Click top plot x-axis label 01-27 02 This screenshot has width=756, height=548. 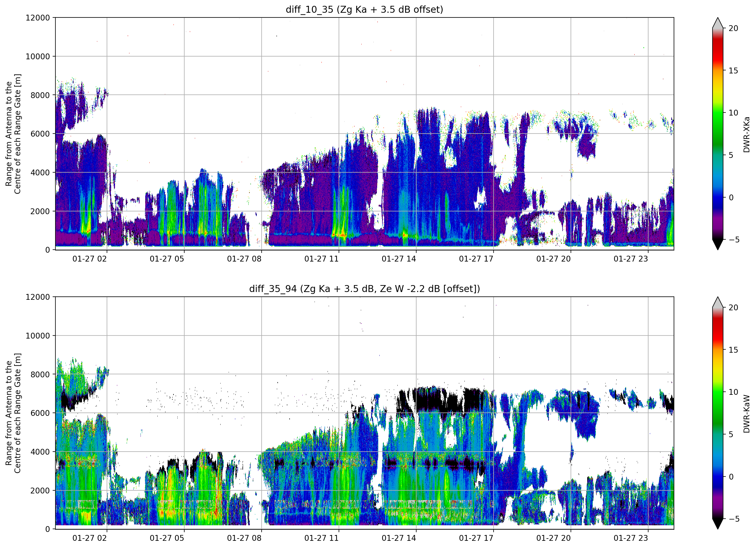90,259
